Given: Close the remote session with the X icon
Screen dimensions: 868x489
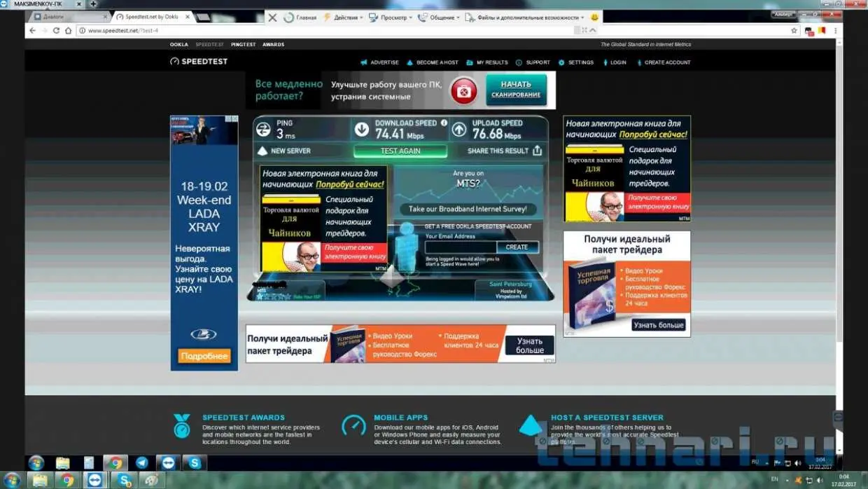Looking at the screenshot, I should click(272, 18).
